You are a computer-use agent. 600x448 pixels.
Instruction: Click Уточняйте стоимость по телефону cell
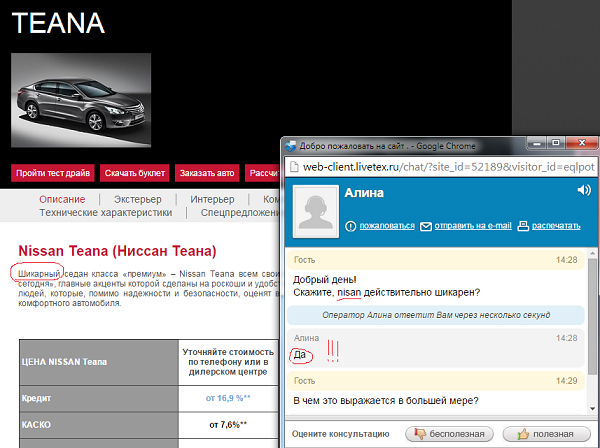pos(228,362)
